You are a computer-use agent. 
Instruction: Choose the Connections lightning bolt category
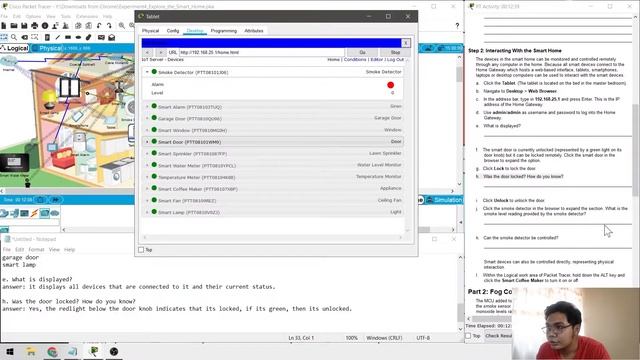[x=34, y=213]
